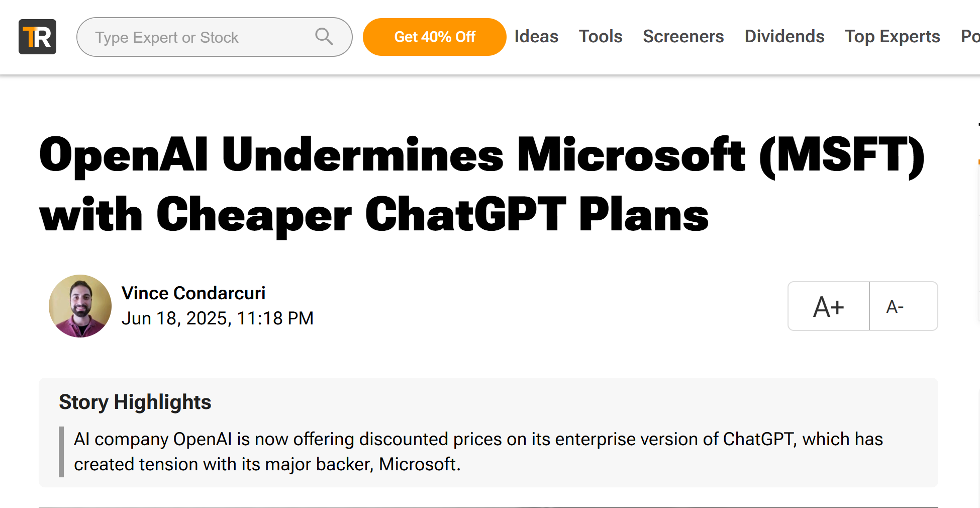Open Top Experts in navigation

(892, 37)
